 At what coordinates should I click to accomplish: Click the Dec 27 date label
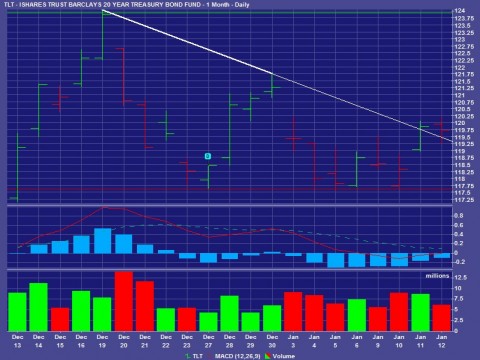208,341
